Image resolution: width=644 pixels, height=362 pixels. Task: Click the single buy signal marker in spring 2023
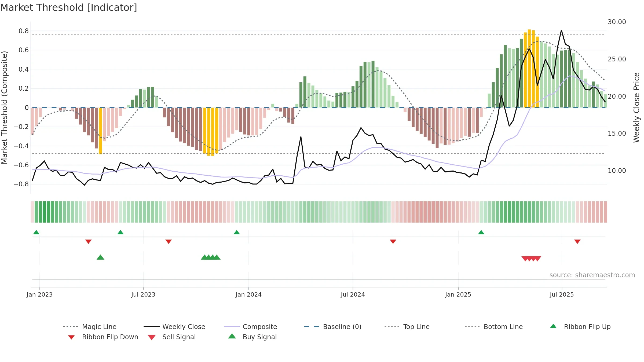point(100,257)
